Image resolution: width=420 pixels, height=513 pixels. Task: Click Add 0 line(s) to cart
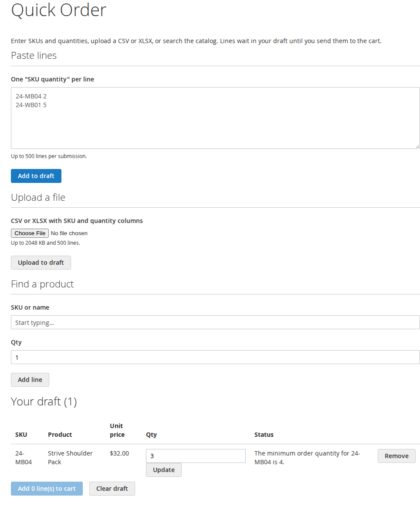pyautogui.click(x=47, y=489)
